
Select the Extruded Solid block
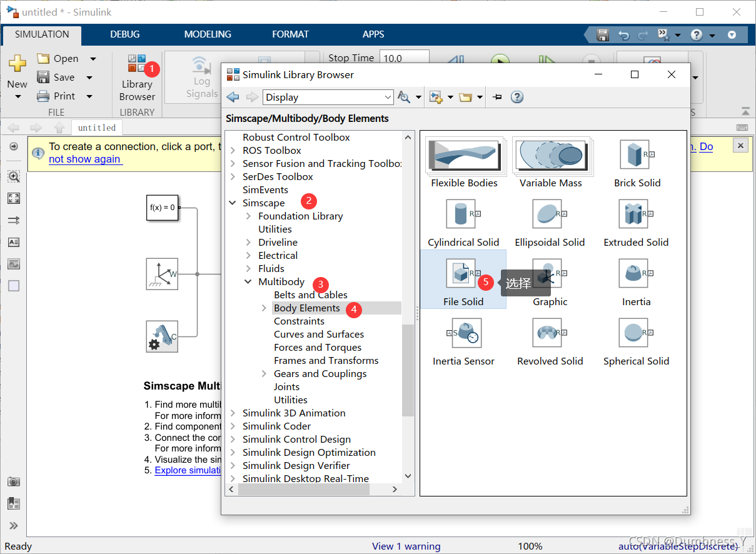pos(637,223)
